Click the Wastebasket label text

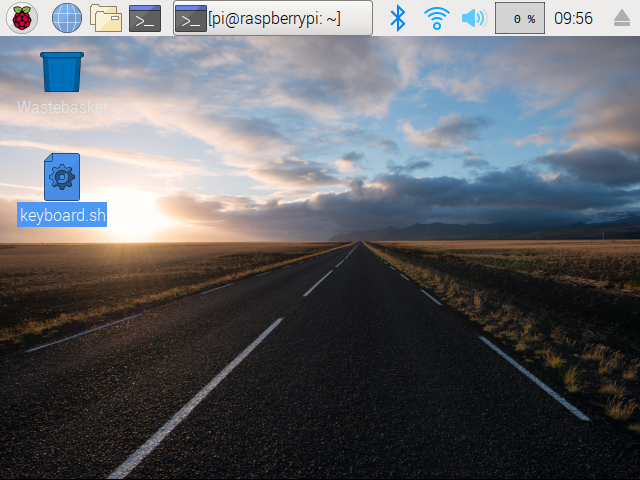62,107
